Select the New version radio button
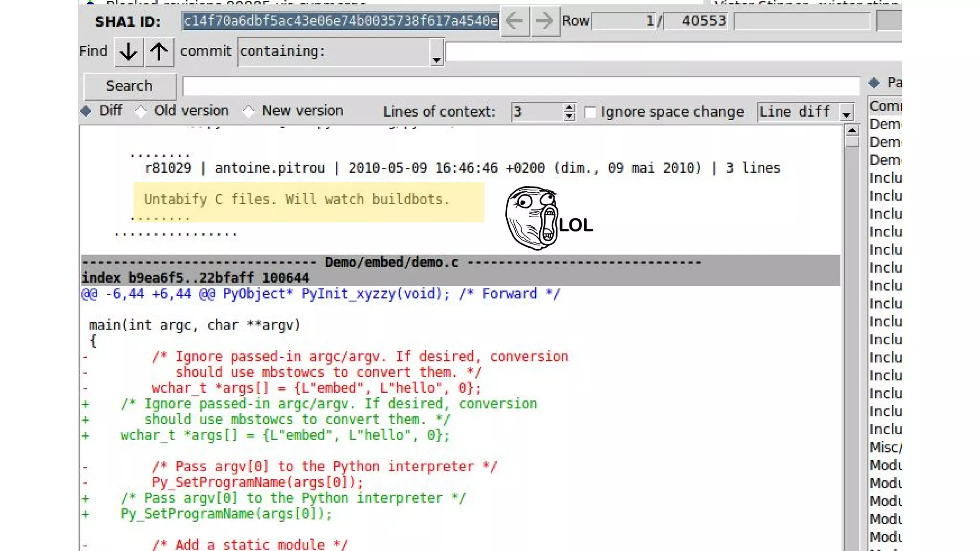 click(x=249, y=111)
